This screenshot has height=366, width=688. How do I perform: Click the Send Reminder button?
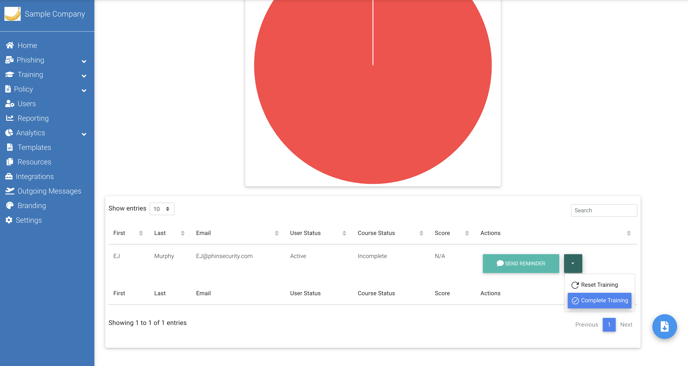521,263
